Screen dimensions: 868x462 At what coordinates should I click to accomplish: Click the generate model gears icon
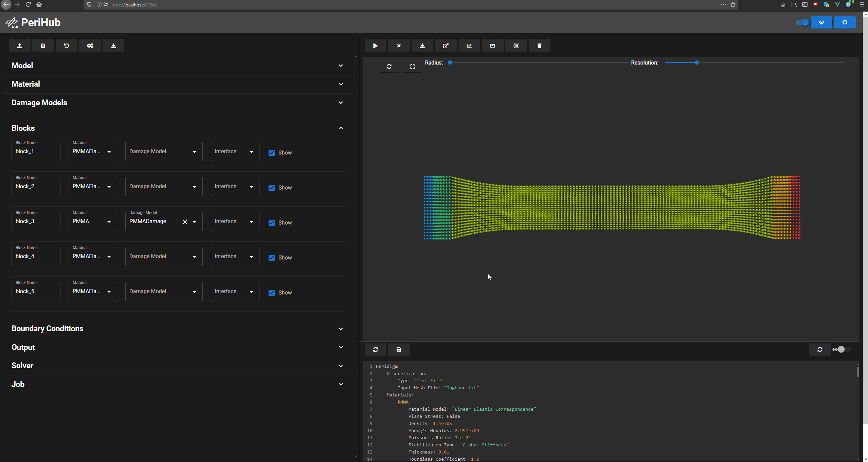click(90, 46)
